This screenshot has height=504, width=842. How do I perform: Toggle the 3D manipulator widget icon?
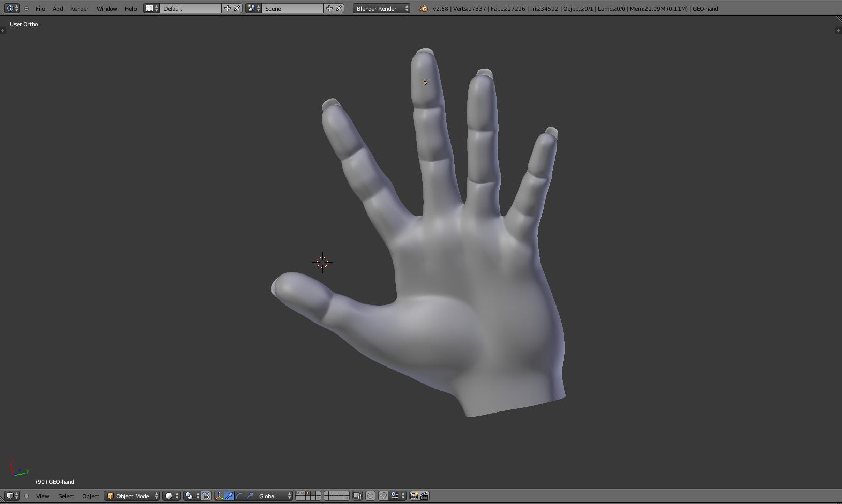[x=219, y=496]
